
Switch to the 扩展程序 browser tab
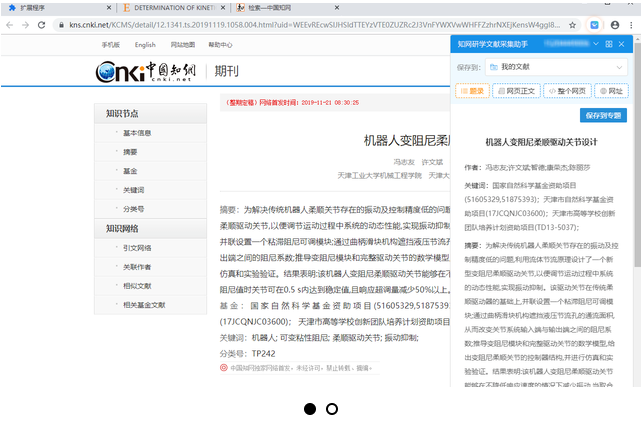click(40, 7)
